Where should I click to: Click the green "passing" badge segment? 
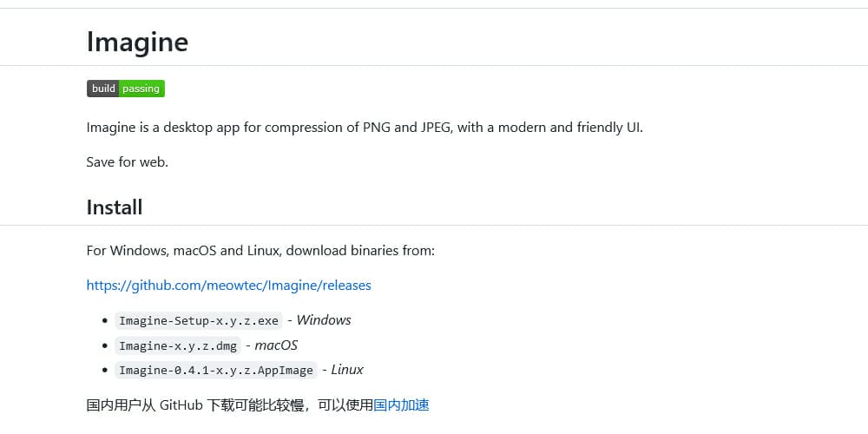(141, 89)
